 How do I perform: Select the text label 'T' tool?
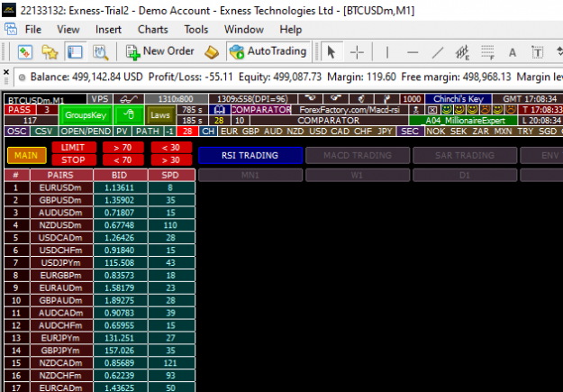(x=538, y=52)
